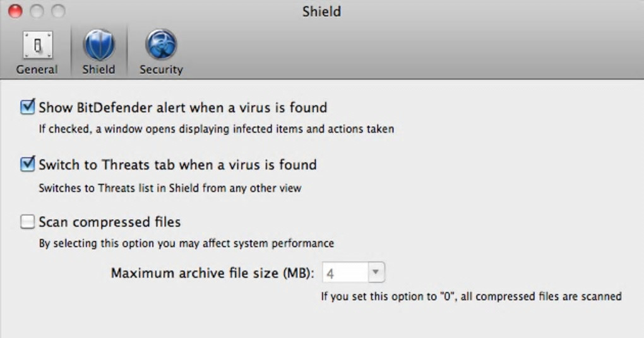Screen dimensions: 644x338
Task: Disable the Show BitDefender alert checkbox
Action: (x=28, y=107)
